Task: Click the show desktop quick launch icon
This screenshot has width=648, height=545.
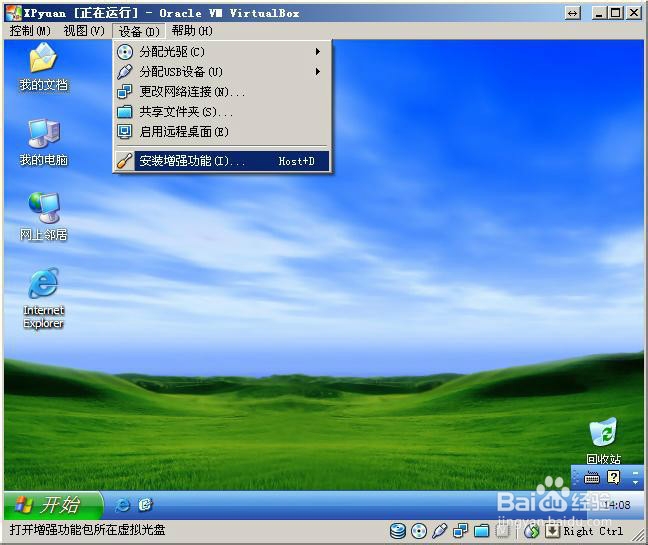Action: click(145, 505)
